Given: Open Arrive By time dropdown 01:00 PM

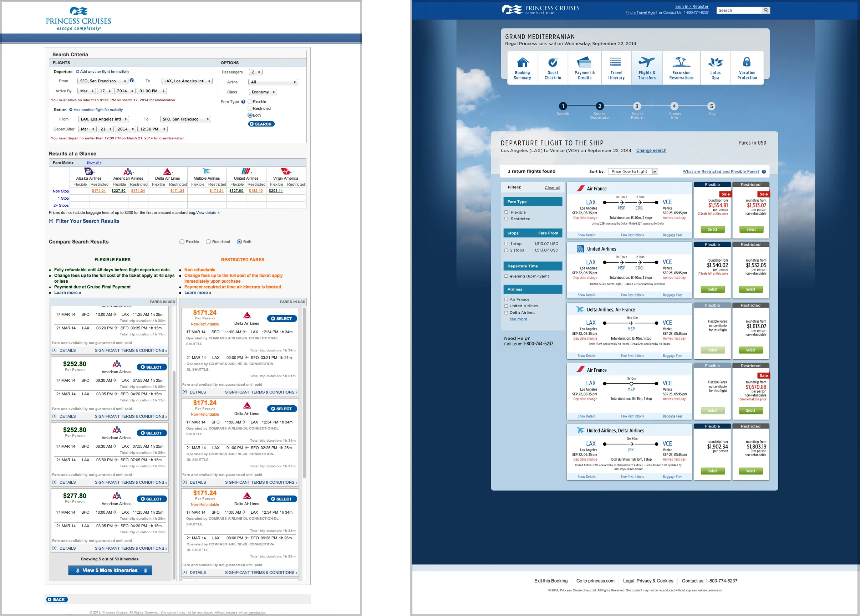Looking at the screenshot, I should [x=152, y=91].
